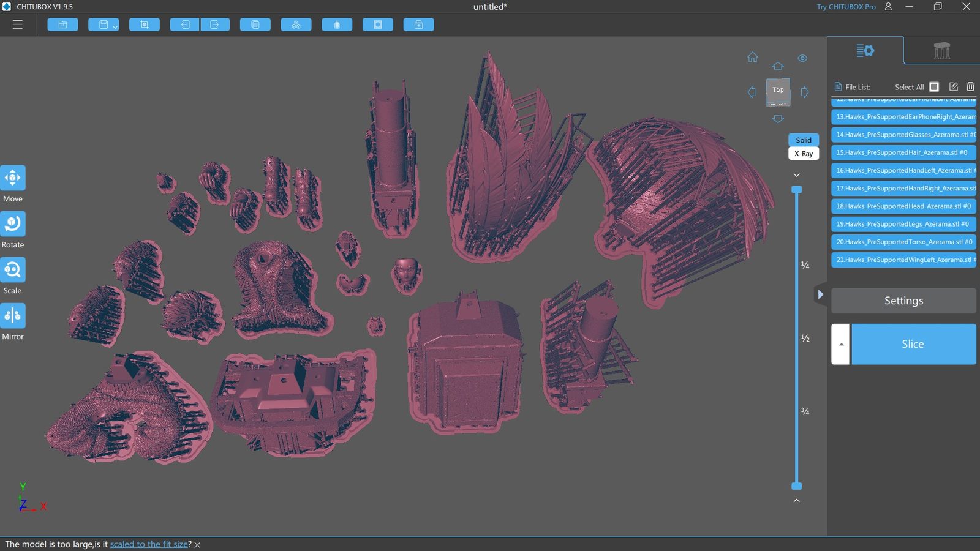Click the dig hole toolbar icon
This screenshot has height=551, width=980.
[378, 24]
